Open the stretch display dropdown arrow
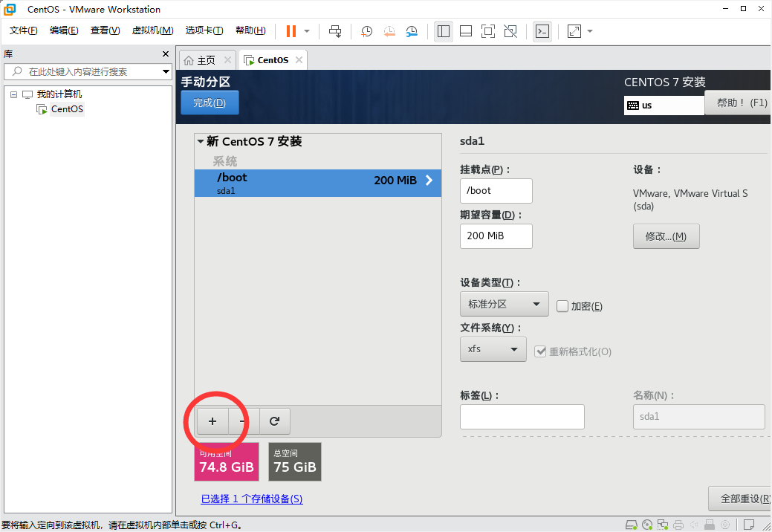 click(x=590, y=31)
